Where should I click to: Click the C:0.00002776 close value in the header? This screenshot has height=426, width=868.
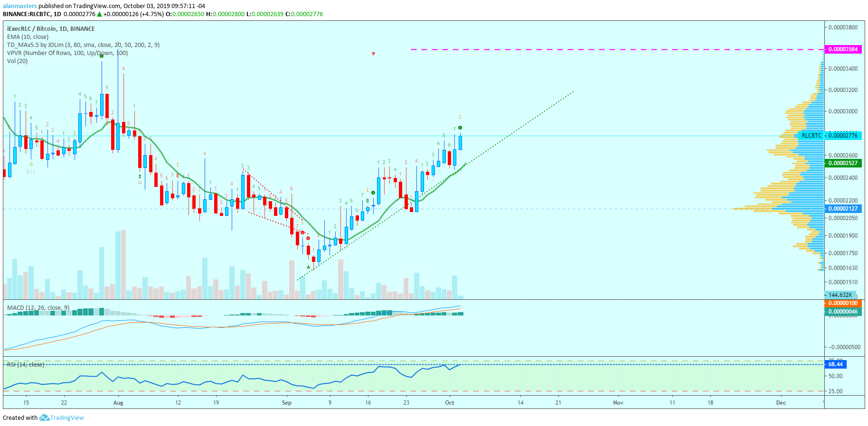tap(304, 14)
